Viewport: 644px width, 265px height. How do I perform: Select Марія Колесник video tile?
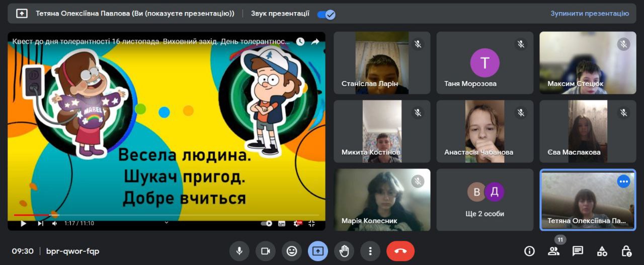[x=382, y=200]
